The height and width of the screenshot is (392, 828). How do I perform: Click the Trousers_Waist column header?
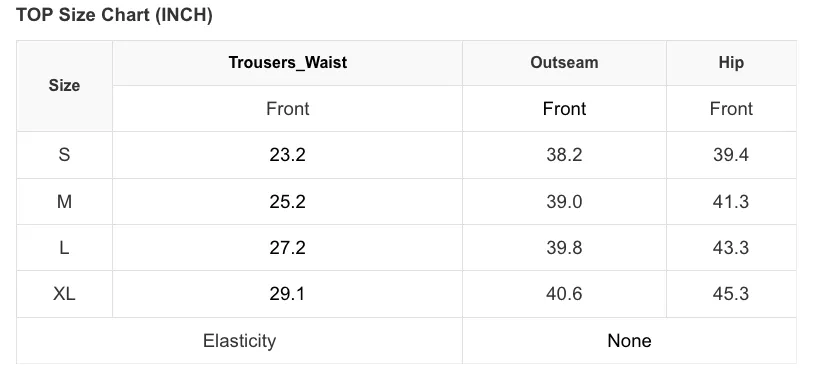pyautogui.click(x=288, y=62)
